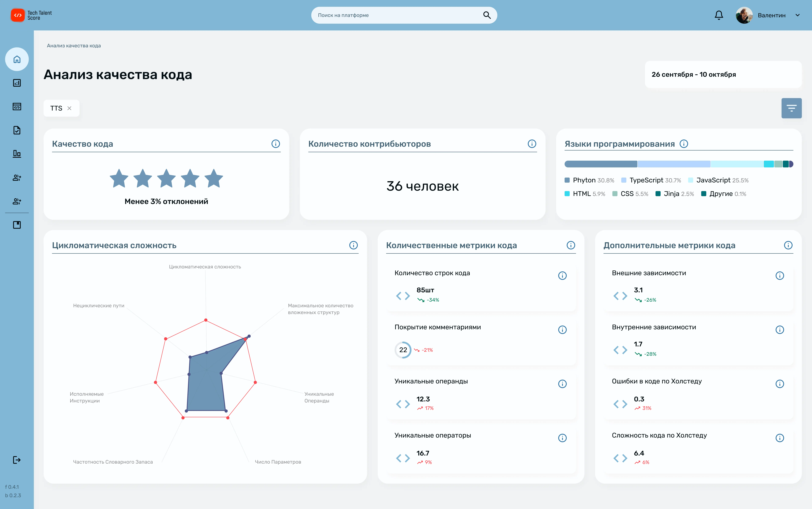Open notifications bell
812x509 pixels.
(x=719, y=15)
